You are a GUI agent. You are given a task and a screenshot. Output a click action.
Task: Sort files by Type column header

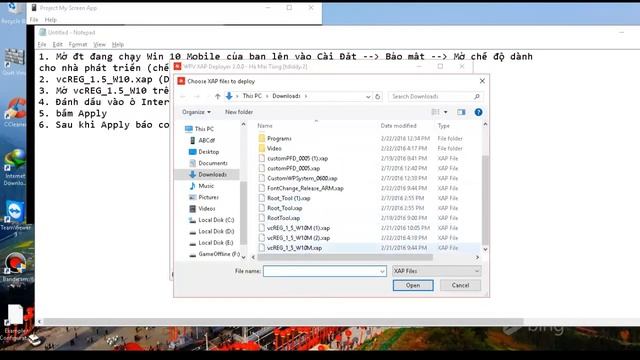(x=443, y=126)
